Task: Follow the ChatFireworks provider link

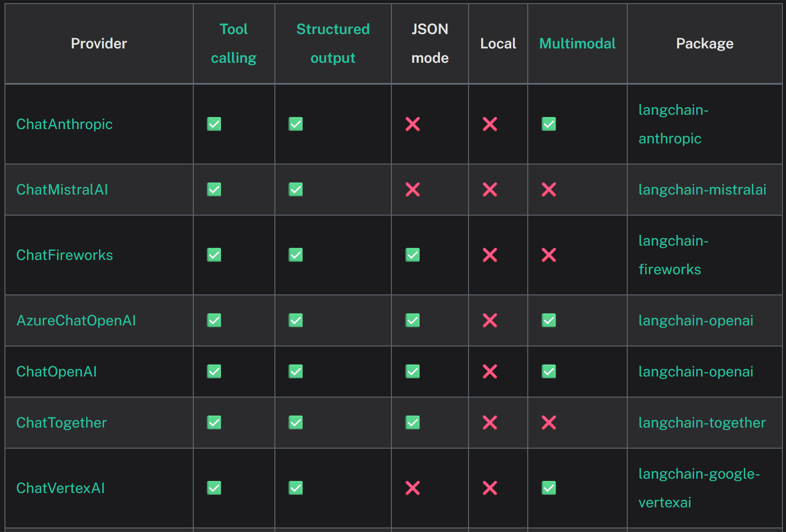Action: pos(65,255)
